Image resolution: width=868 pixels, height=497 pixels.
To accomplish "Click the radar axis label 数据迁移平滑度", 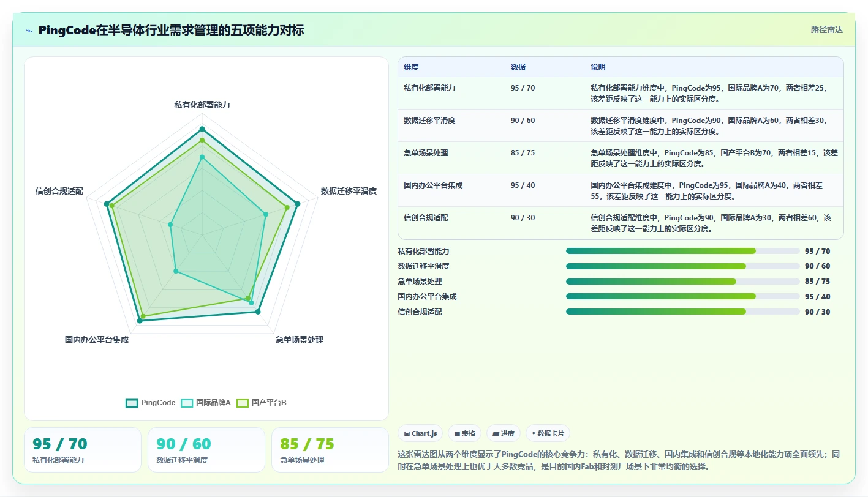I will click(349, 191).
